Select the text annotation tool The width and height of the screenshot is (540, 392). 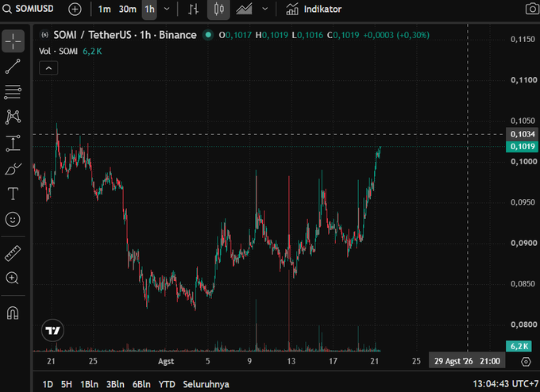pos(13,194)
